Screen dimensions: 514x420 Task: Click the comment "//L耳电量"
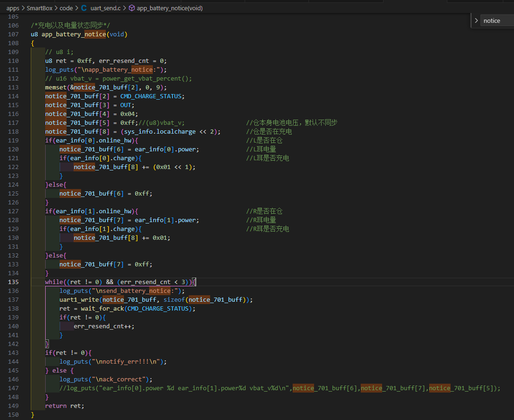pos(261,149)
